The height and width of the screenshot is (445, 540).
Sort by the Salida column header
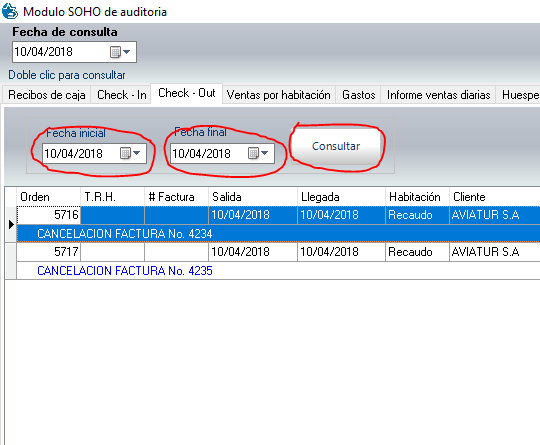tap(253, 197)
